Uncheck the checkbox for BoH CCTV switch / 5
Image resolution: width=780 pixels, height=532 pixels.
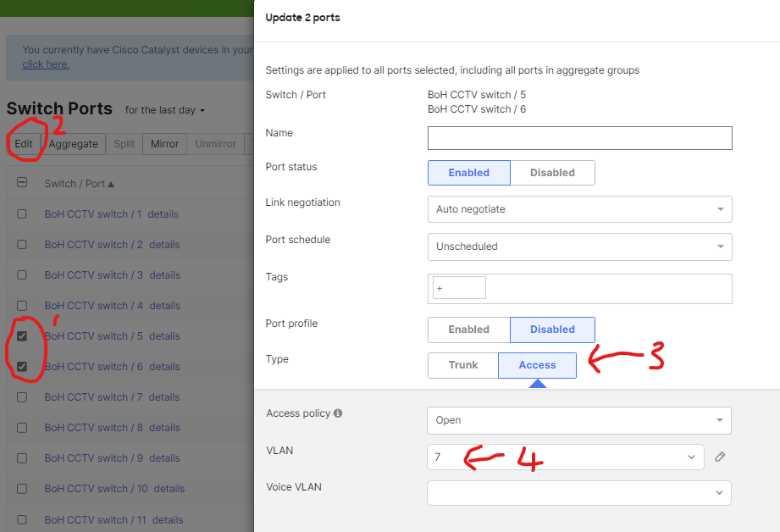coord(21,335)
